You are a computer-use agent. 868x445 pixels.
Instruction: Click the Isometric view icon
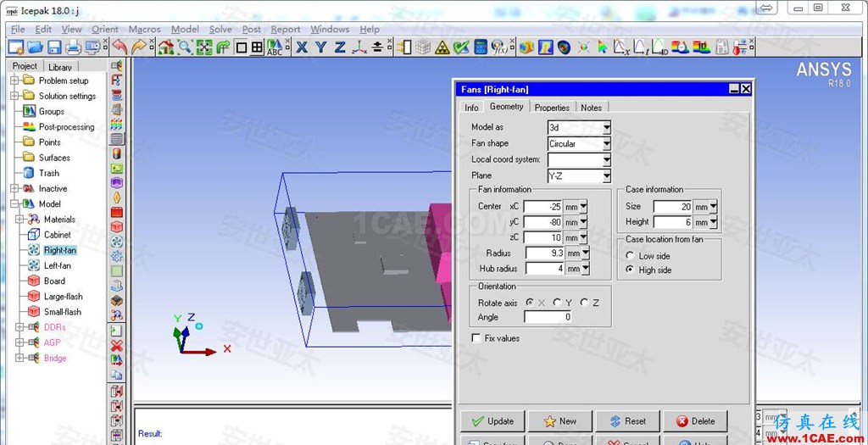pos(359,47)
